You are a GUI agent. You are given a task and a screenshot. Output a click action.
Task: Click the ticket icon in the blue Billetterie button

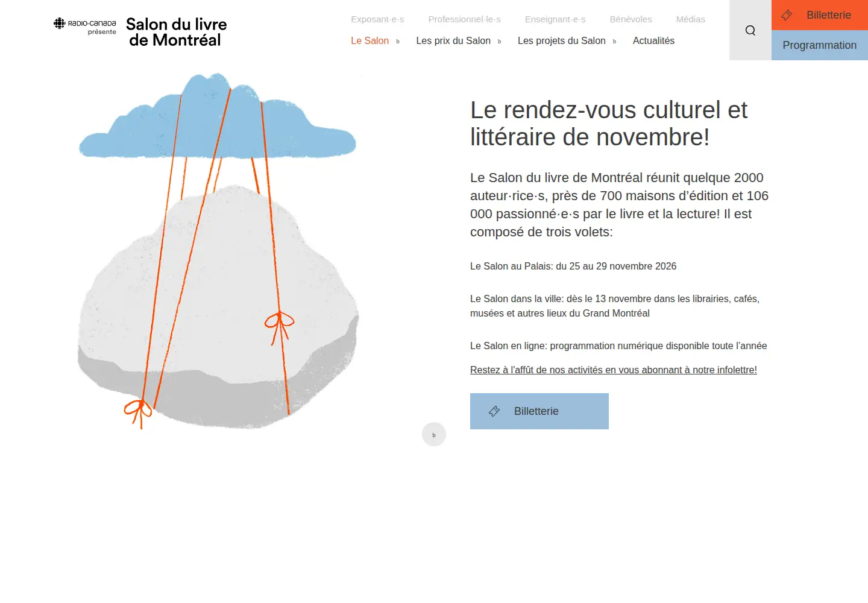tap(494, 411)
